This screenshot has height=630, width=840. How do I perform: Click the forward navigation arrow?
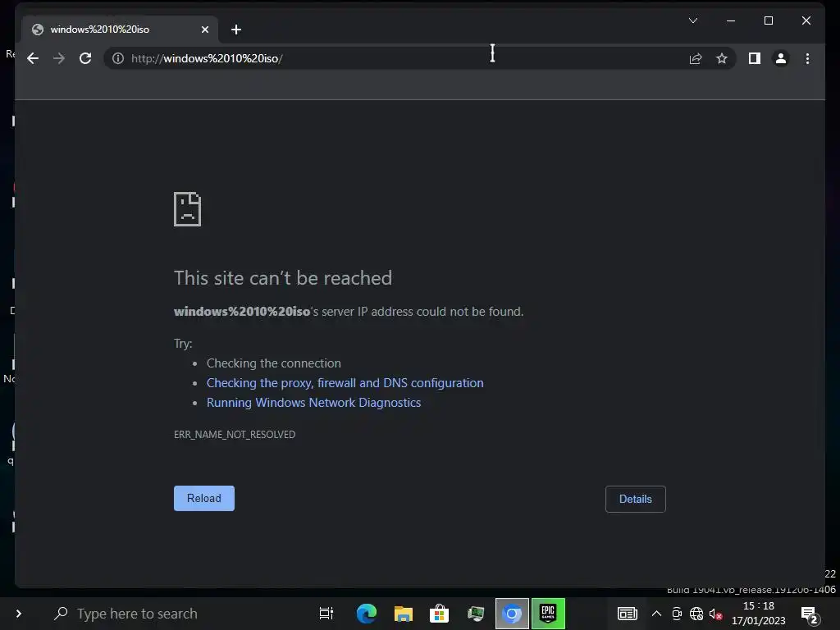(59, 58)
